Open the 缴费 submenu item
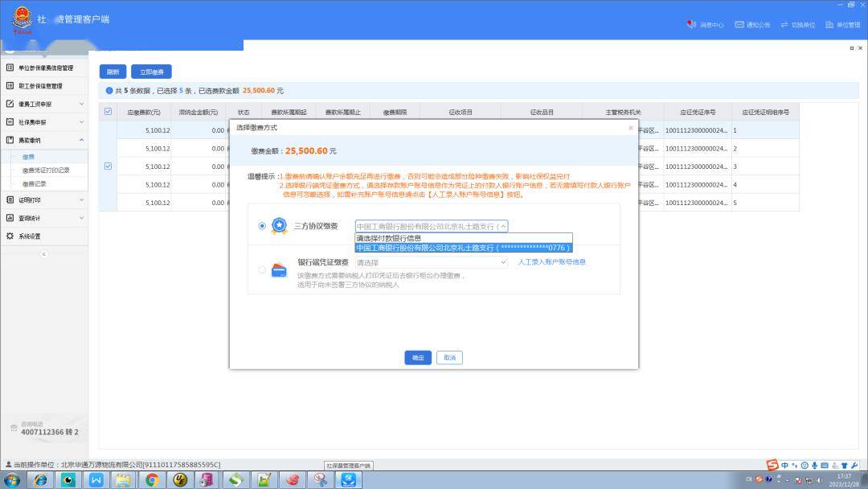Screen dimensions: 868x489 [28, 157]
